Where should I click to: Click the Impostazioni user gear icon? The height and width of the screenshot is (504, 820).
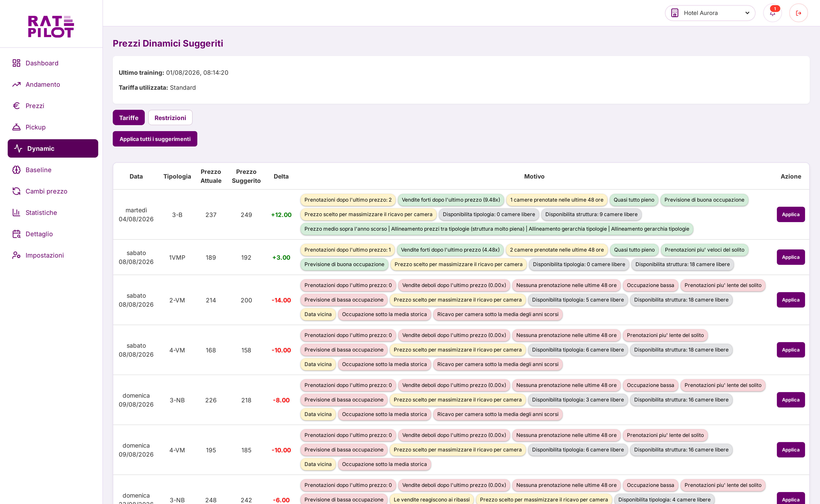(x=16, y=255)
